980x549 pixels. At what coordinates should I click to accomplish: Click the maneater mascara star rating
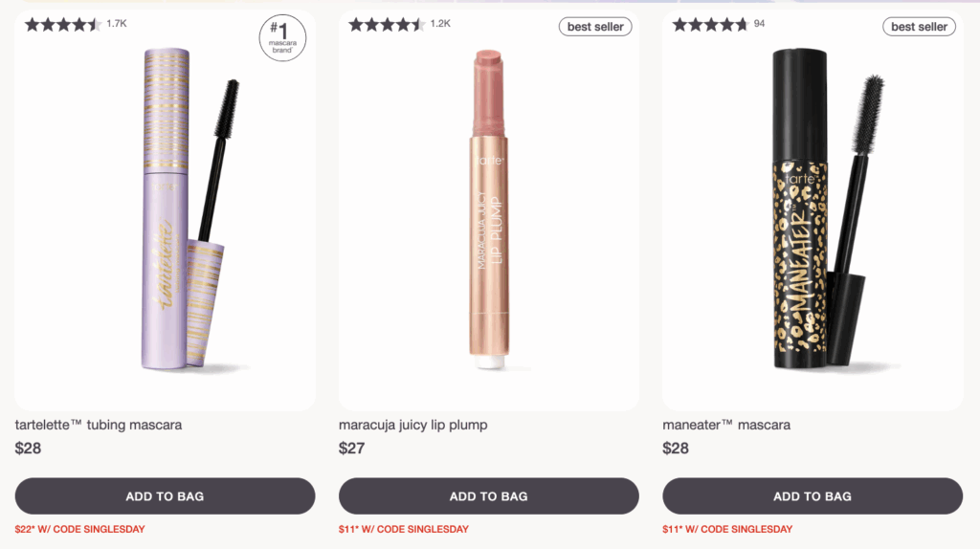pyautogui.click(x=710, y=25)
